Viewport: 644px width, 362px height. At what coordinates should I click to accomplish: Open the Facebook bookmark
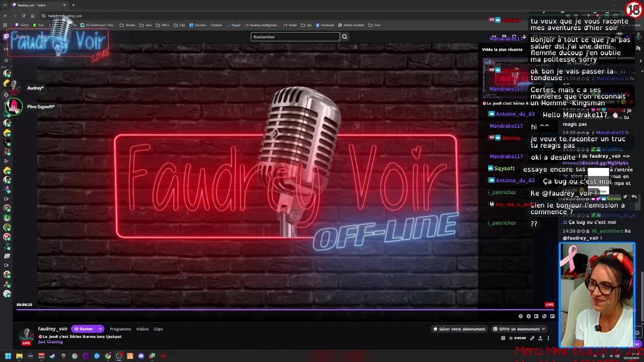pos(325,25)
